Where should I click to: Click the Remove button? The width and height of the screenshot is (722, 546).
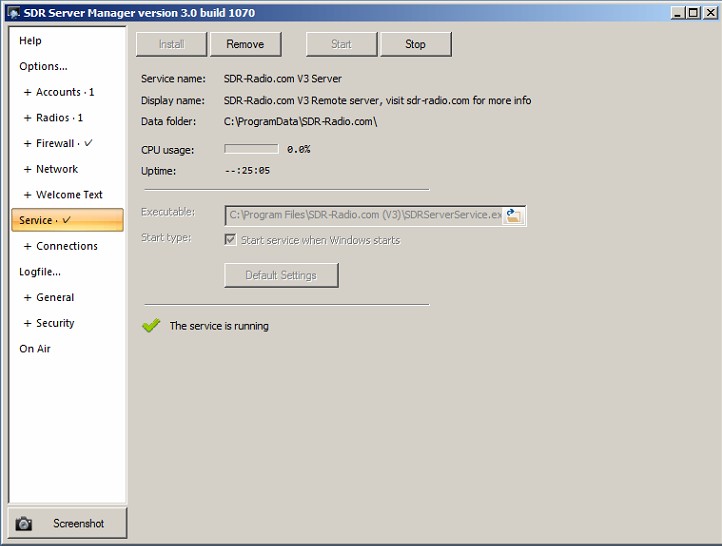pyautogui.click(x=245, y=44)
